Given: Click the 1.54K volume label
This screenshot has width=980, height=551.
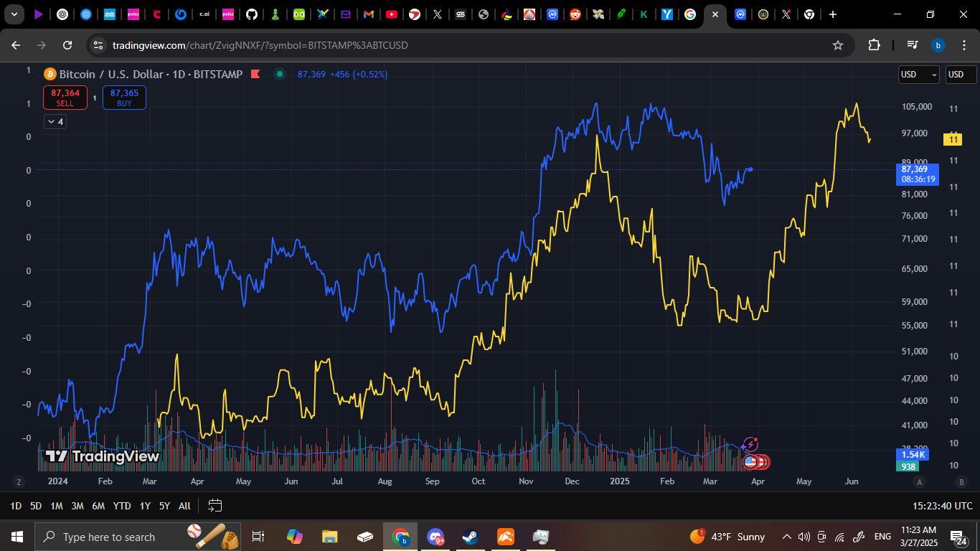Looking at the screenshot, I should [913, 455].
